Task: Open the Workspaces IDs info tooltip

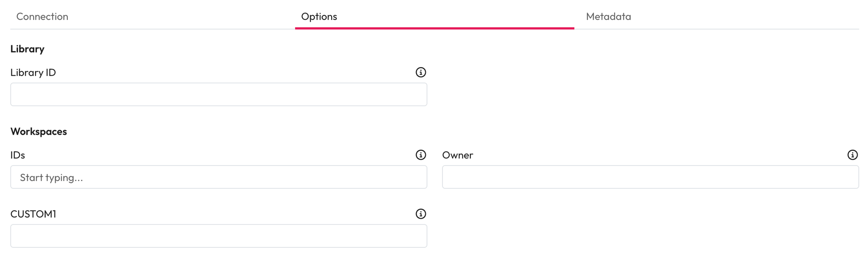Action: pos(420,155)
